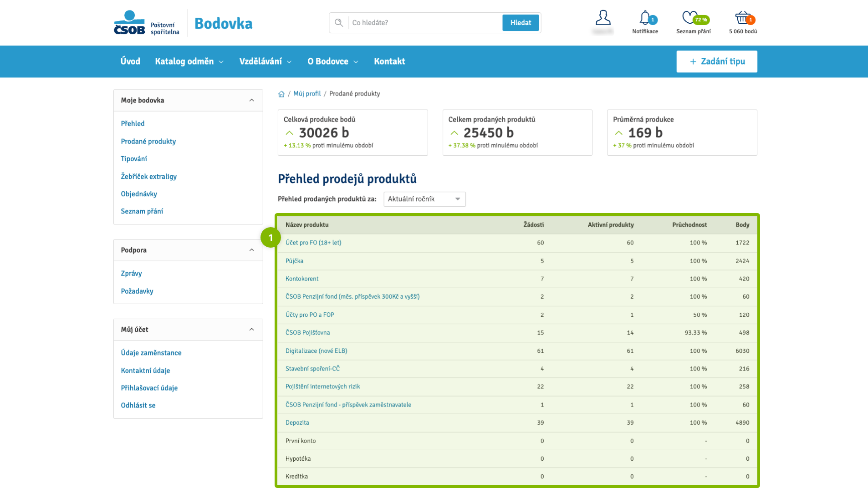The height and width of the screenshot is (488, 868).
Task: Open the Půjčka product link
Action: click(x=294, y=261)
